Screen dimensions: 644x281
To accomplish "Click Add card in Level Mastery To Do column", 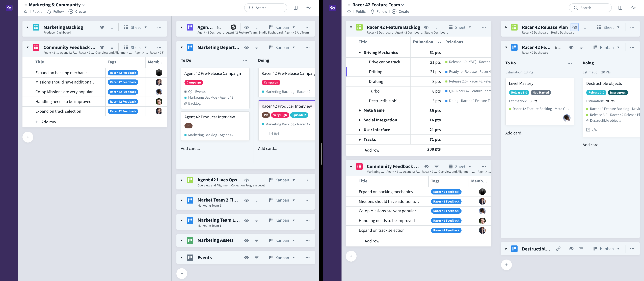I will pyautogui.click(x=515, y=133).
